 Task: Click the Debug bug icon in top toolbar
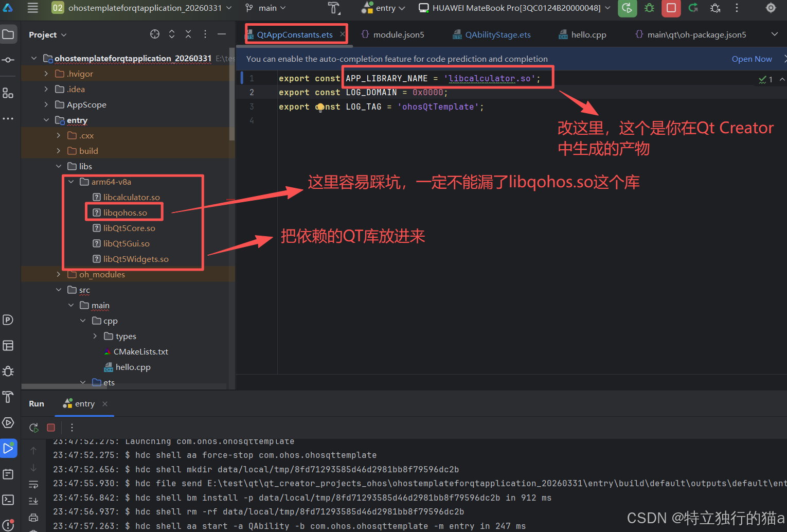(x=649, y=8)
